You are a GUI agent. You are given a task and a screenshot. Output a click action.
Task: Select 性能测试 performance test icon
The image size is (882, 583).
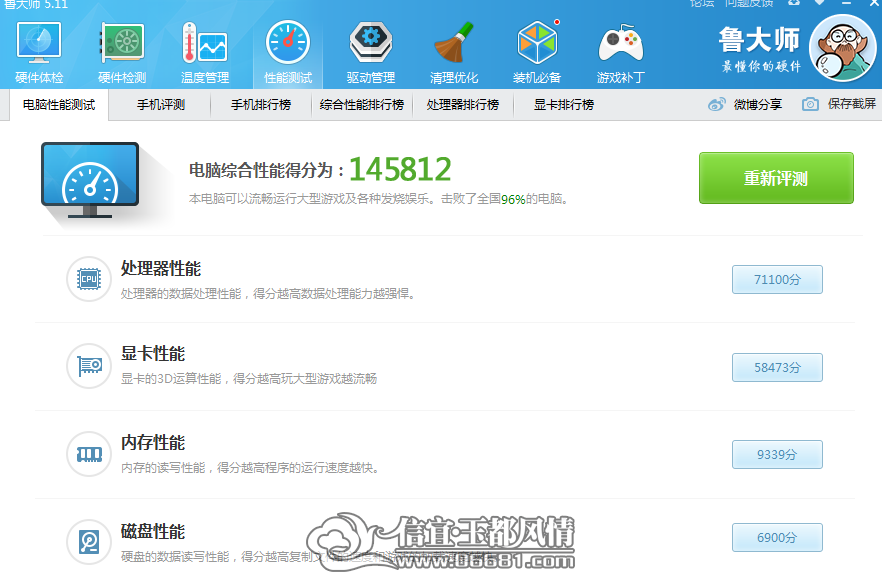(287, 42)
